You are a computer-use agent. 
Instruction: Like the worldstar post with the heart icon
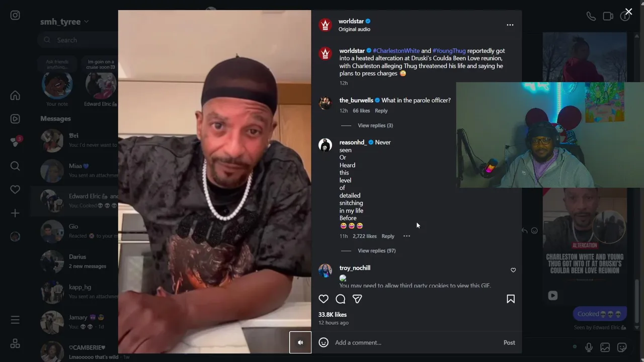[324, 299]
